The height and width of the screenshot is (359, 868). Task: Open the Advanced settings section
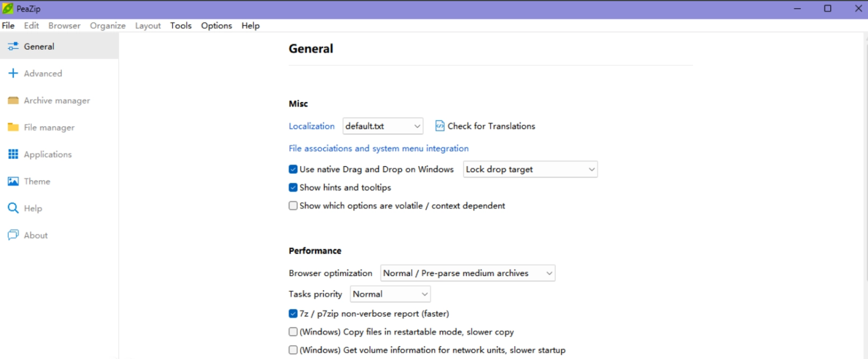tap(59, 74)
